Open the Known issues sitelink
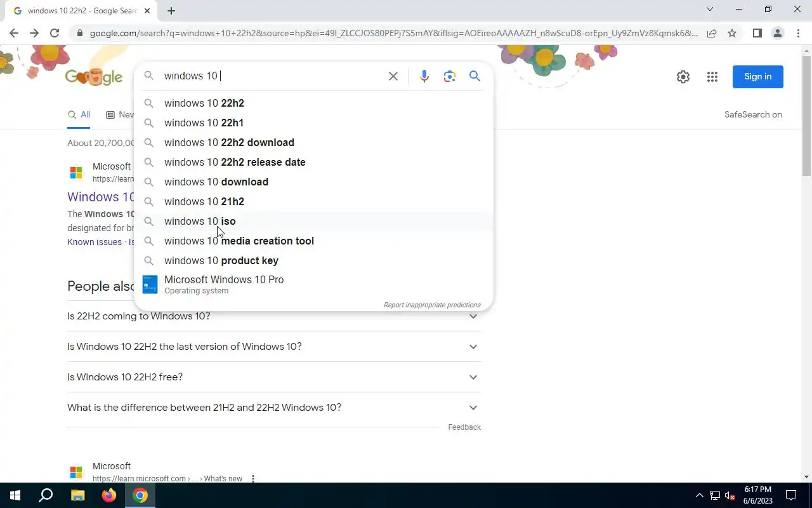Image resolution: width=812 pixels, height=508 pixels. [95, 242]
